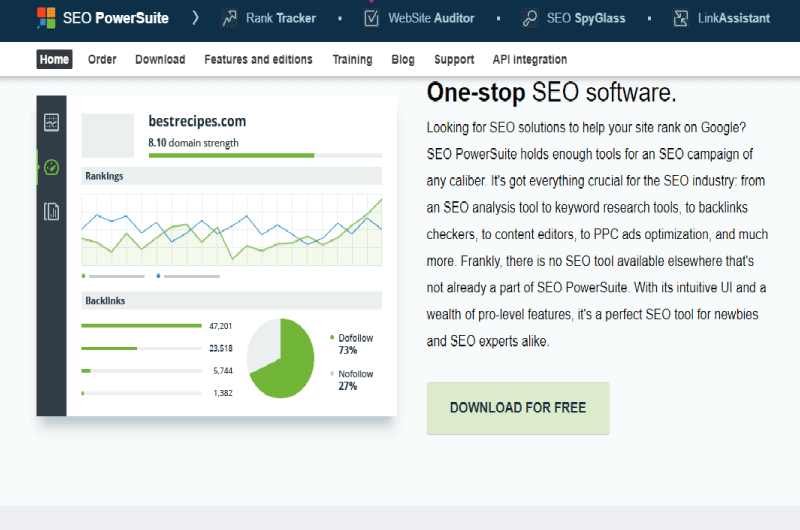Click the rankings line chart
Image resolution: width=800 pixels, height=530 pixels.
[232, 230]
